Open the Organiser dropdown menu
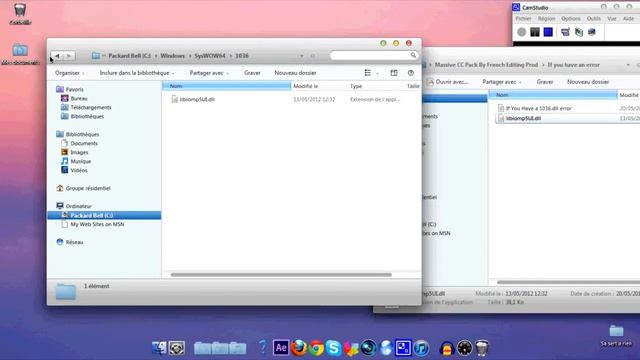 pos(70,73)
